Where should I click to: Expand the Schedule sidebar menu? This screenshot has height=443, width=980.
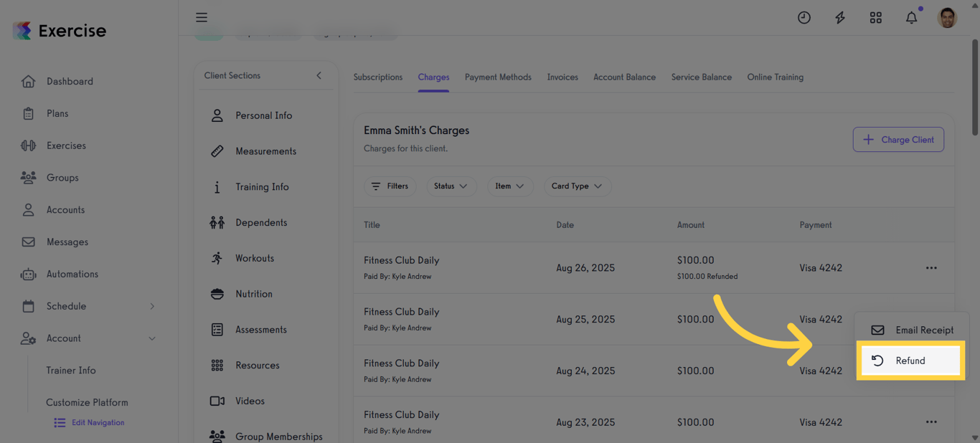(151, 306)
